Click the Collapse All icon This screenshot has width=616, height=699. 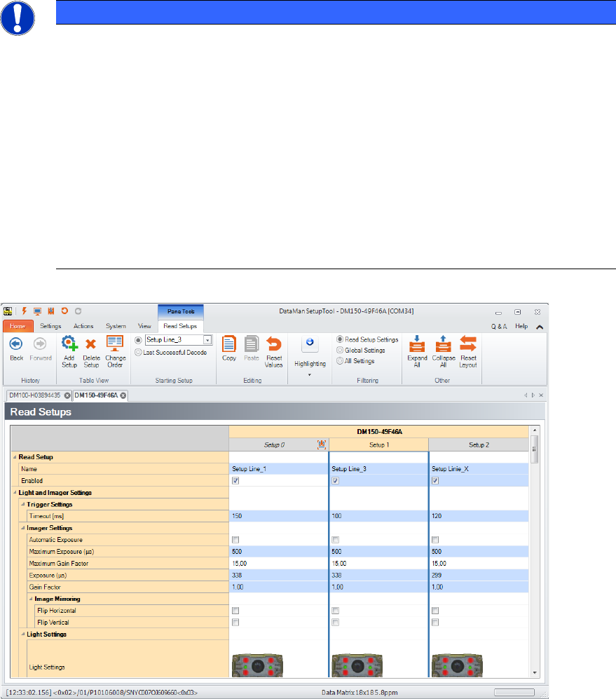coord(443,344)
